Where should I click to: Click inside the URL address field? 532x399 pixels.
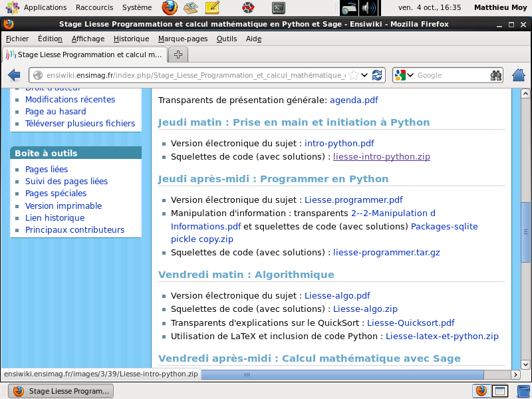pyautogui.click(x=195, y=75)
